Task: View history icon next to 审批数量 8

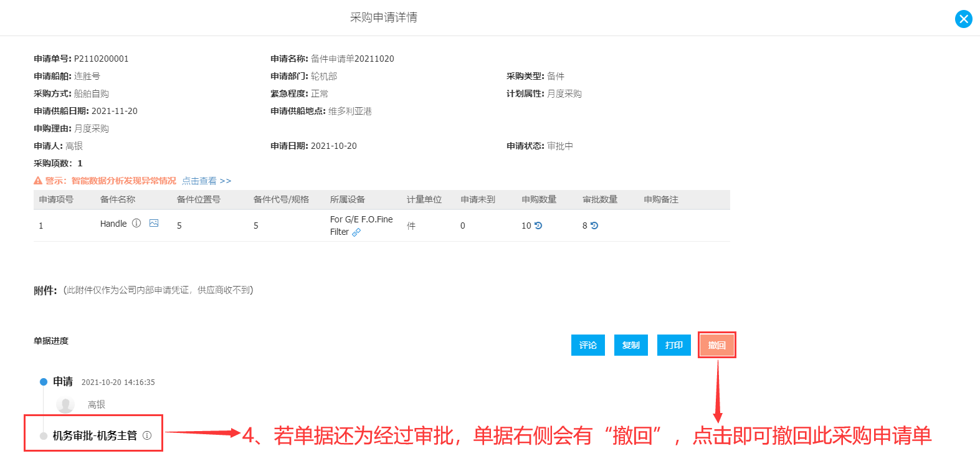Action: [x=594, y=226]
